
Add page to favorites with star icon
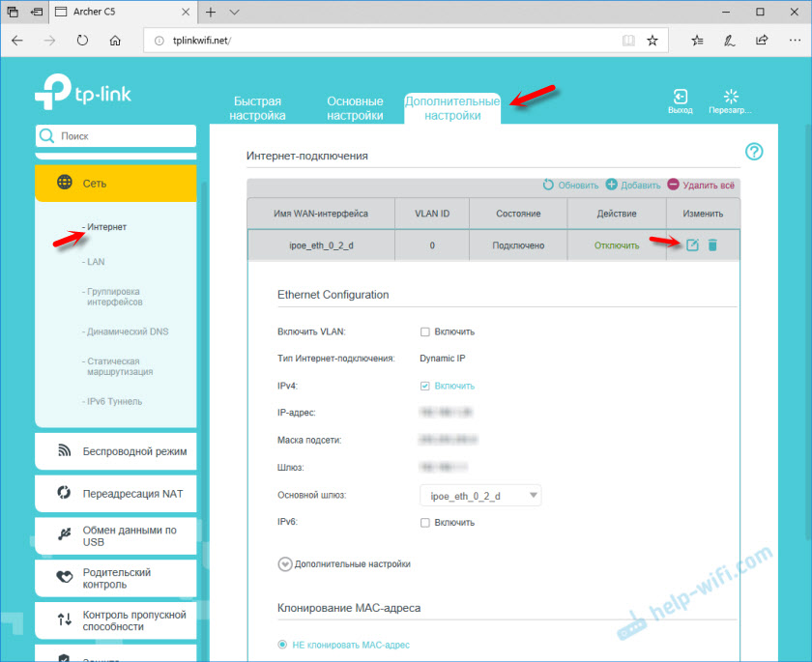[x=652, y=41]
